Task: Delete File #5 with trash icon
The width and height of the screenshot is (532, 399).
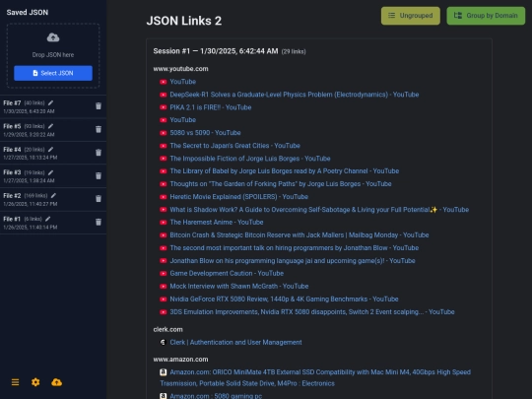Action: (x=99, y=129)
